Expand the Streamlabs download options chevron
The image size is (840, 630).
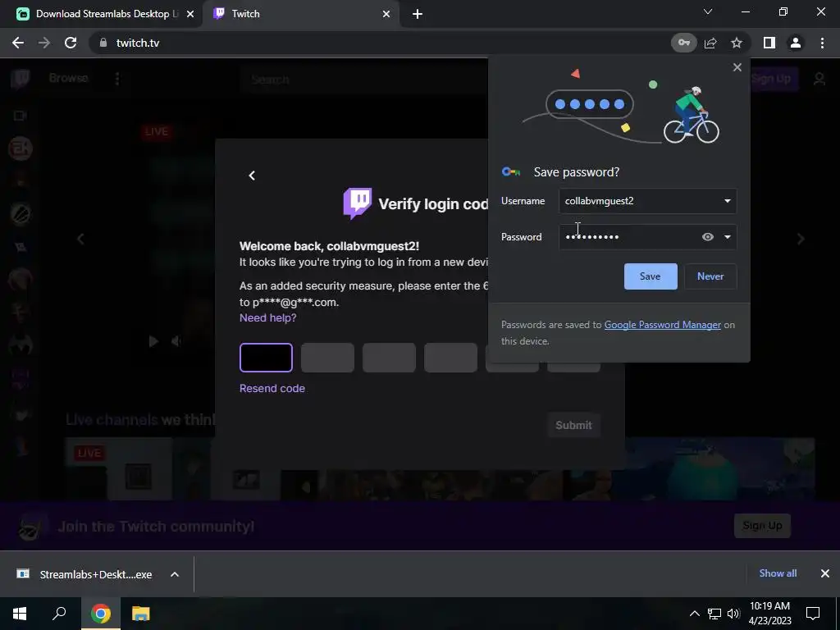[175, 574]
